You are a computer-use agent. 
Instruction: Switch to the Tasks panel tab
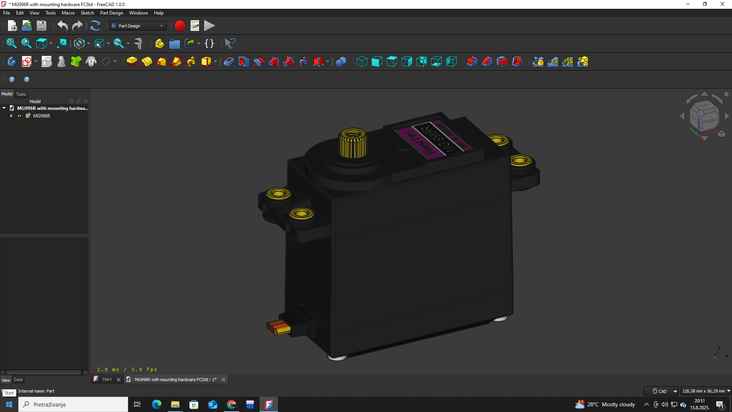[x=21, y=94]
